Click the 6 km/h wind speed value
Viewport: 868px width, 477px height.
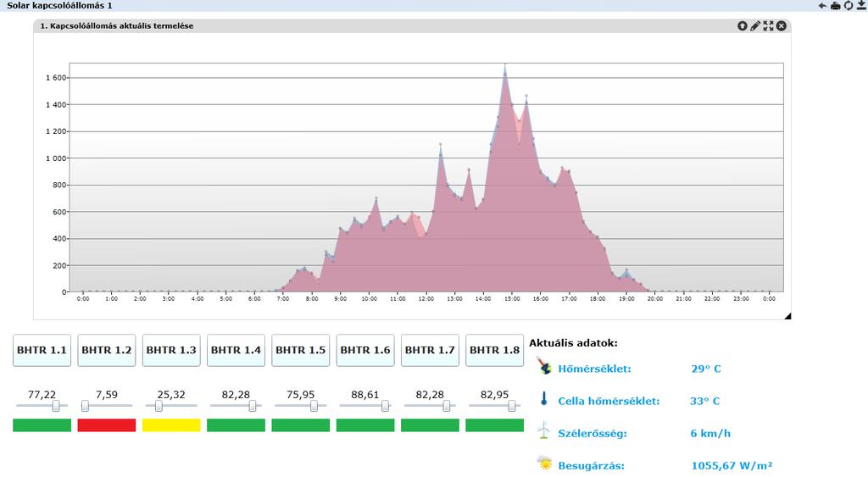pos(710,433)
